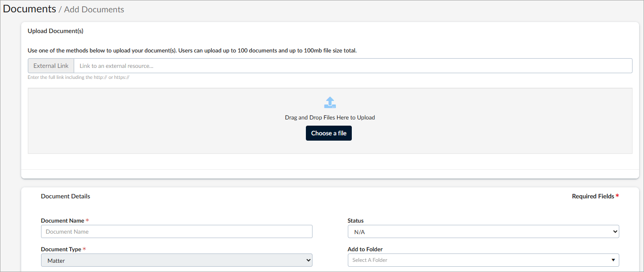Click the Add to Folder label
Screen dimensions: 644x272
365,249
